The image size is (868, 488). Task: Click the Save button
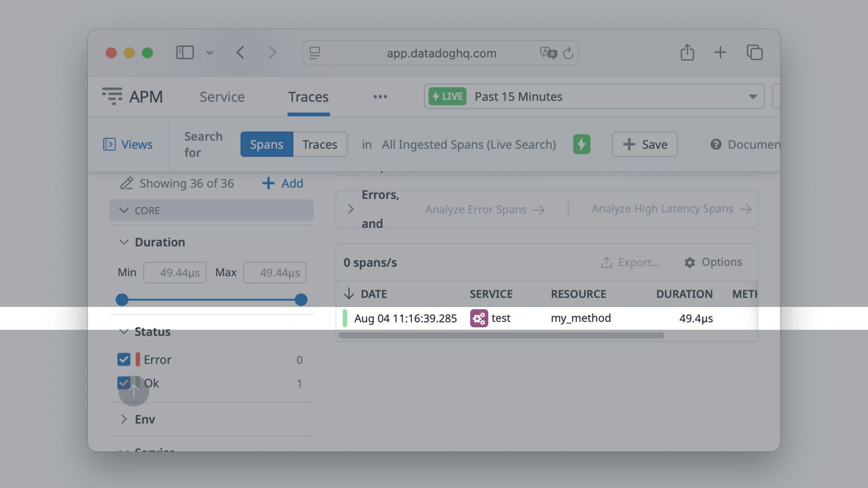tap(644, 145)
